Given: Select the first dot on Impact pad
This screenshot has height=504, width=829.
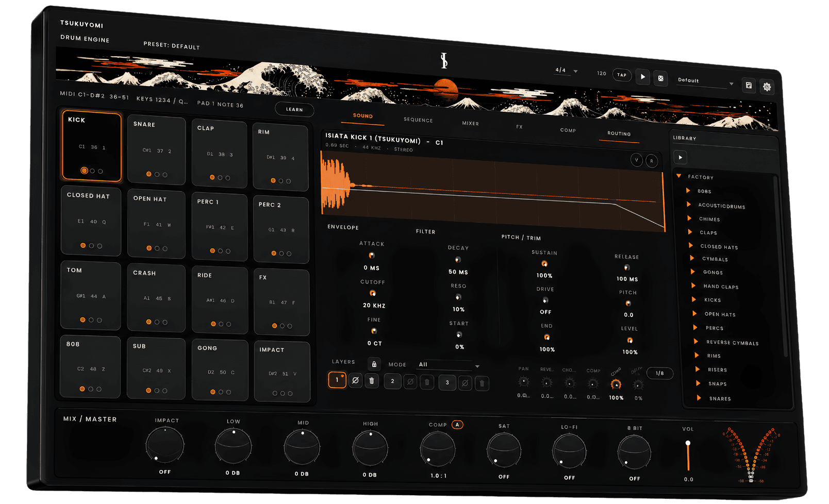Looking at the screenshot, I should [275, 393].
